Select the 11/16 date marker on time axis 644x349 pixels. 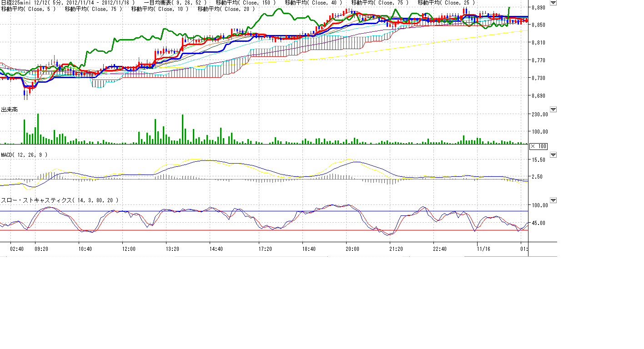pos(483,249)
